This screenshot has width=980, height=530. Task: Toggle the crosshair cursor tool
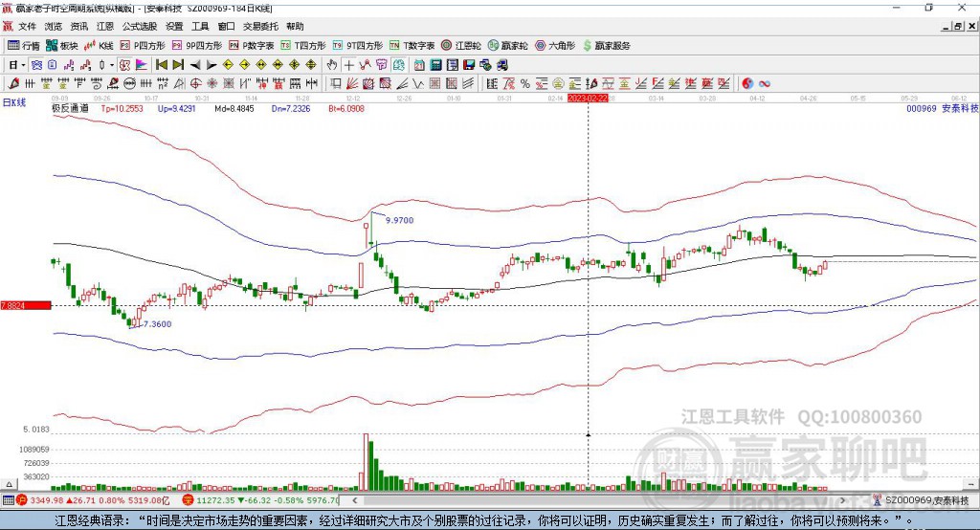(x=348, y=65)
